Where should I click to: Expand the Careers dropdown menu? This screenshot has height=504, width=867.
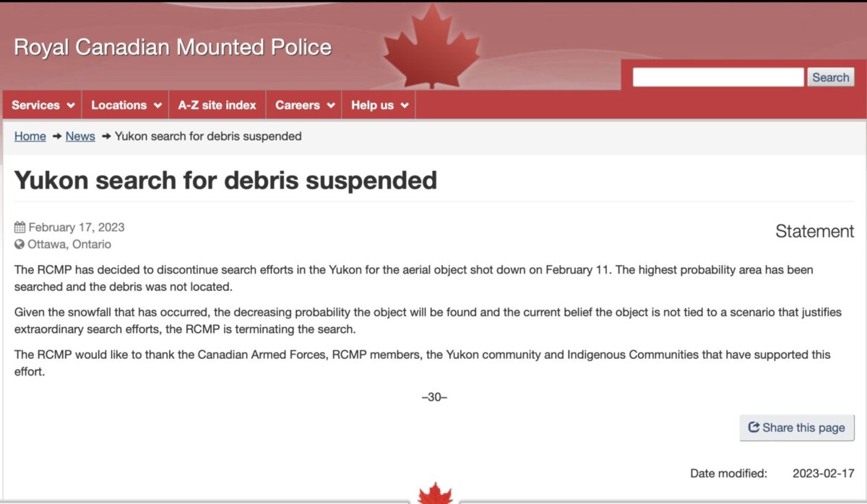(304, 105)
